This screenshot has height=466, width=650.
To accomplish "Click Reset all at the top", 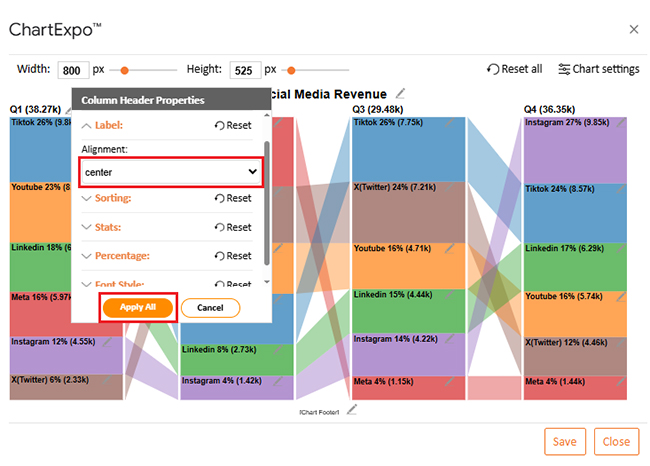I will (x=514, y=69).
